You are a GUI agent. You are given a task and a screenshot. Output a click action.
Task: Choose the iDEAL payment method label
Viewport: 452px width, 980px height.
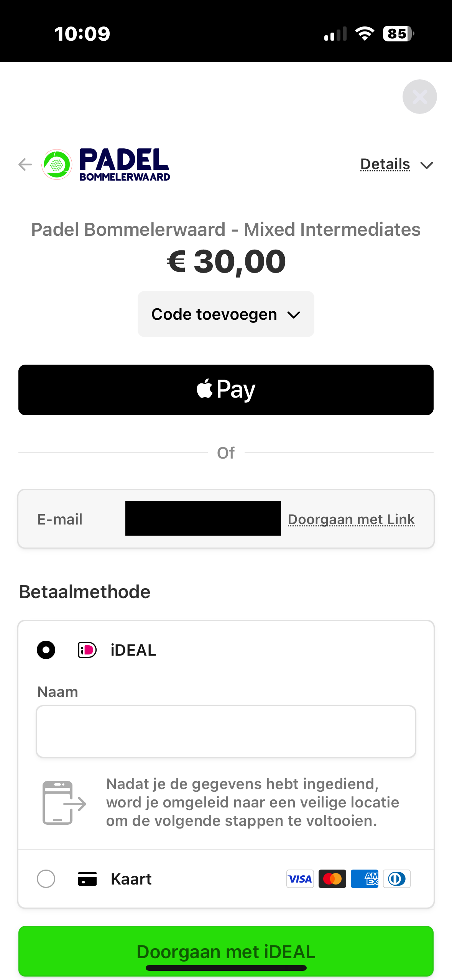[x=133, y=650]
